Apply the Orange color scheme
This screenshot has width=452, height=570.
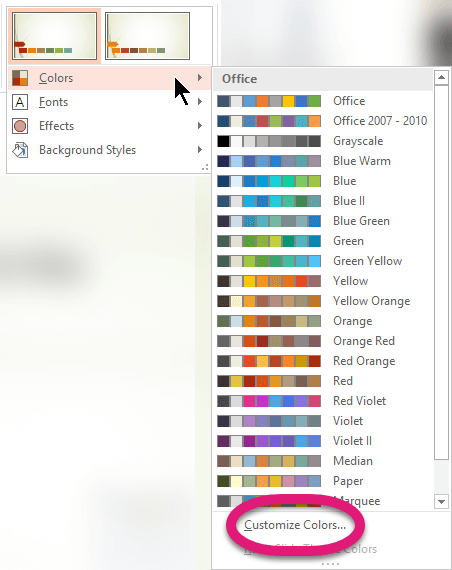point(323,321)
